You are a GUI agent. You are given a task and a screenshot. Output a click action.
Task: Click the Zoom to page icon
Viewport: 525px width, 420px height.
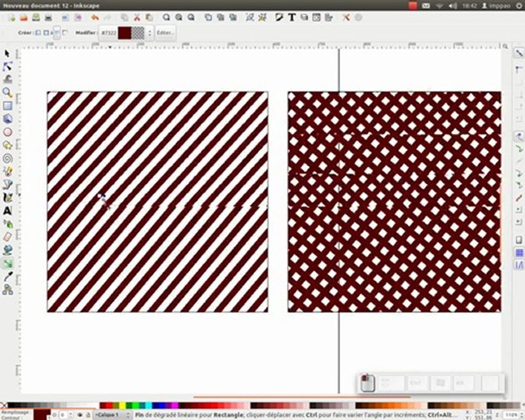(x=191, y=17)
